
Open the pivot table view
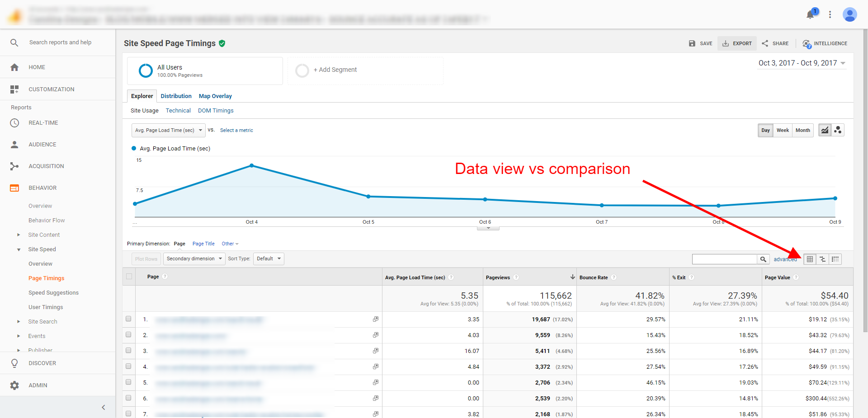pyautogui.click(x=835, y=259)
